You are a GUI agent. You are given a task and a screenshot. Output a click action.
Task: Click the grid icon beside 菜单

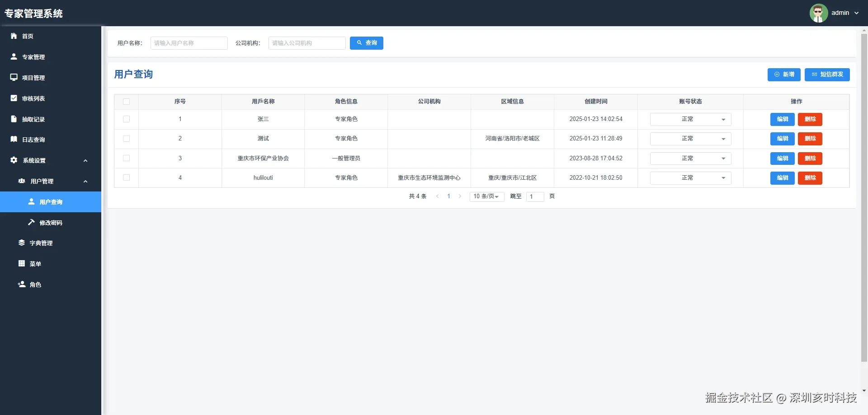(x=22, y=263)
